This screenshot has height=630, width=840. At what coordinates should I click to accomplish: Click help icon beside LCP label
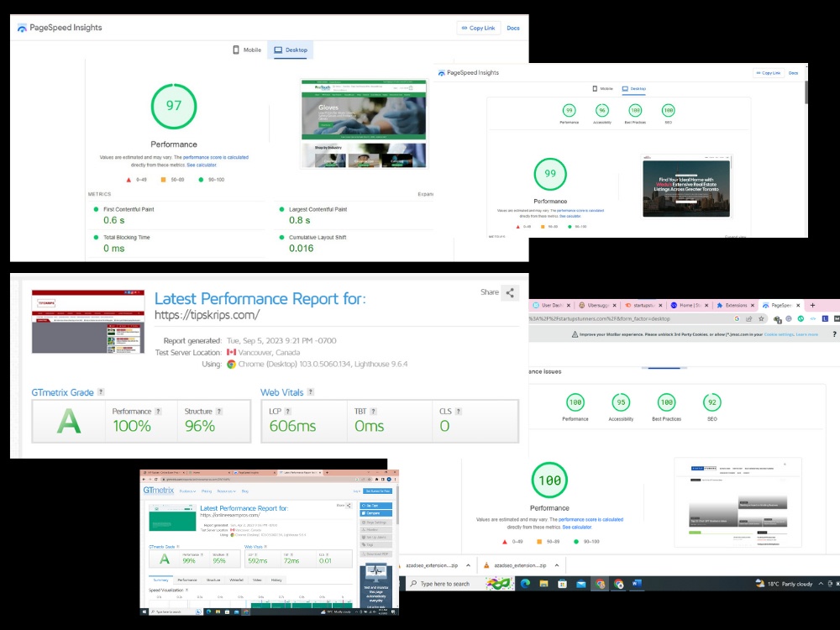click(287, 412)
